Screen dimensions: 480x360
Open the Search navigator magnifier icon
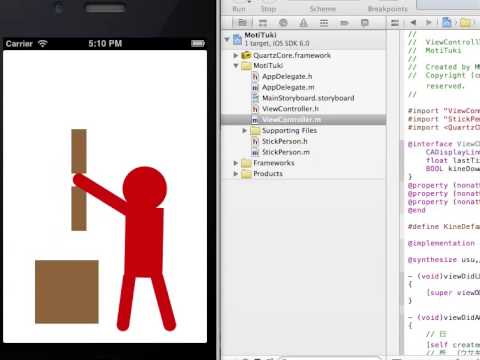point(283,23)
